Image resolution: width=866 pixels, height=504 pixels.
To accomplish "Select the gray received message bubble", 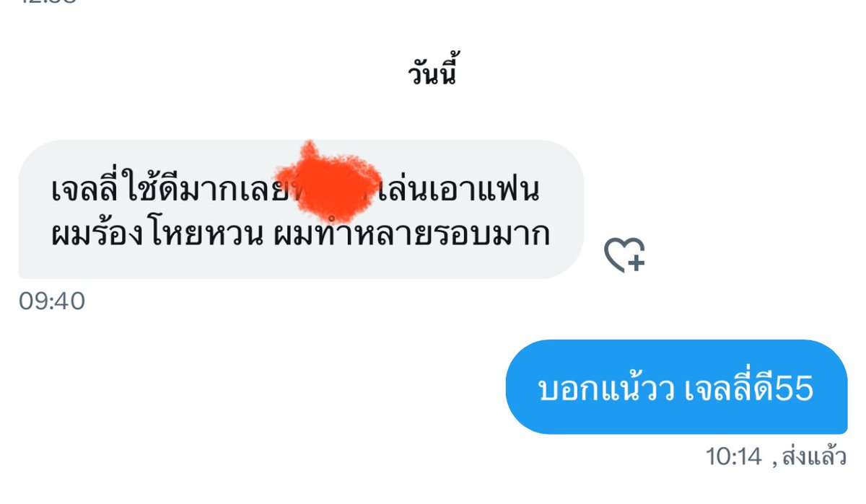I will coord(300,209).
